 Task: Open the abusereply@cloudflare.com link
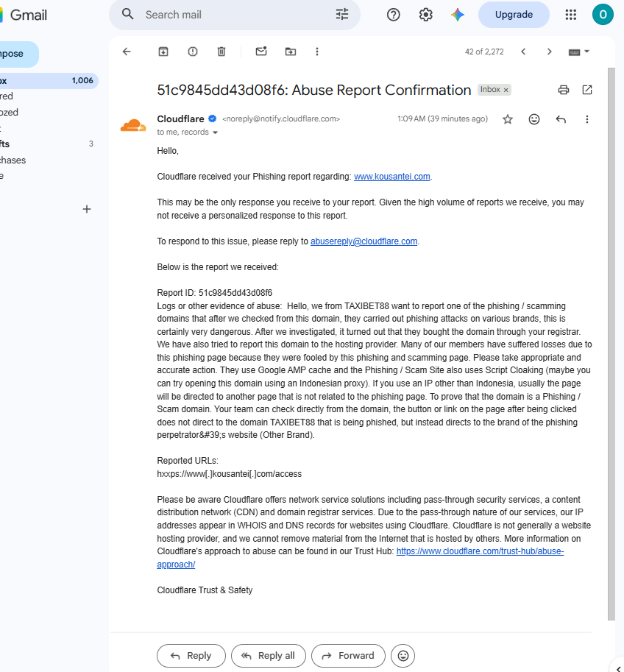coord(364,241)
